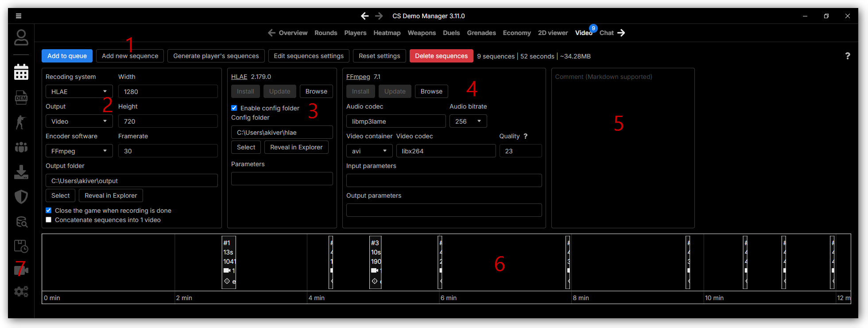Switch to the Heatmap tab
The height and width of the screenshot is (328, 868).
(387, 33)
